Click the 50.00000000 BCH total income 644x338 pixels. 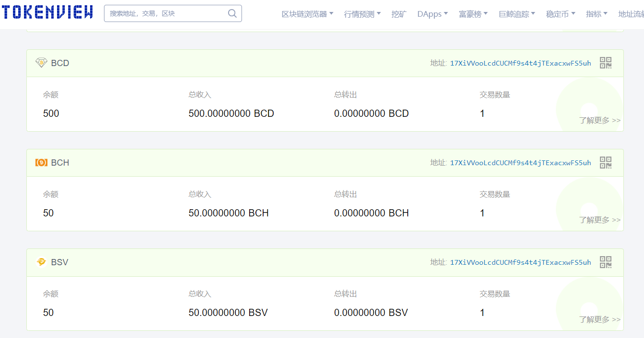coord(229,213)
